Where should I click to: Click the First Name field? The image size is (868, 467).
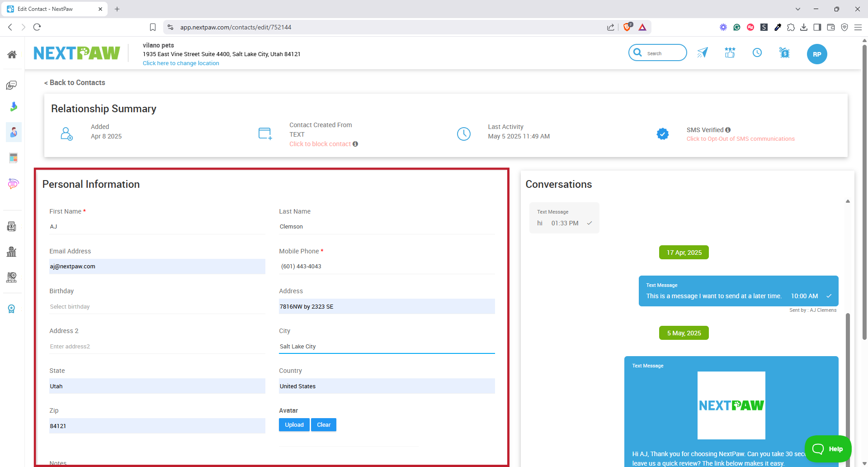coord(157,227)
